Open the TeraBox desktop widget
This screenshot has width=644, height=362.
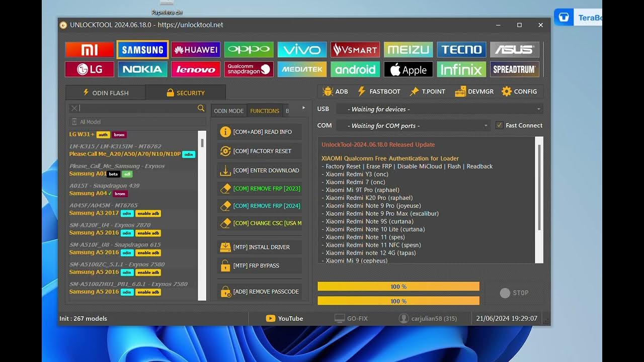pos(579,18)
